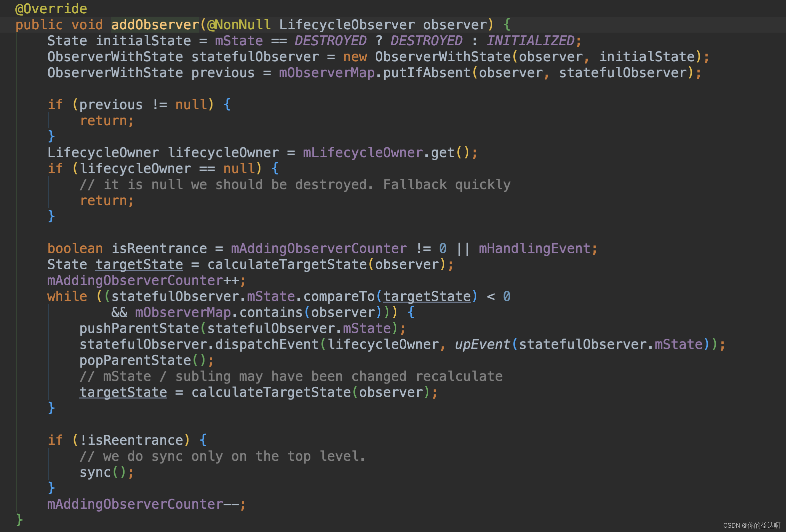This screenshot has width=786, height=532.
Task: Click the 'new ObserverWithState' constructor call
Action: pos(427,57)
